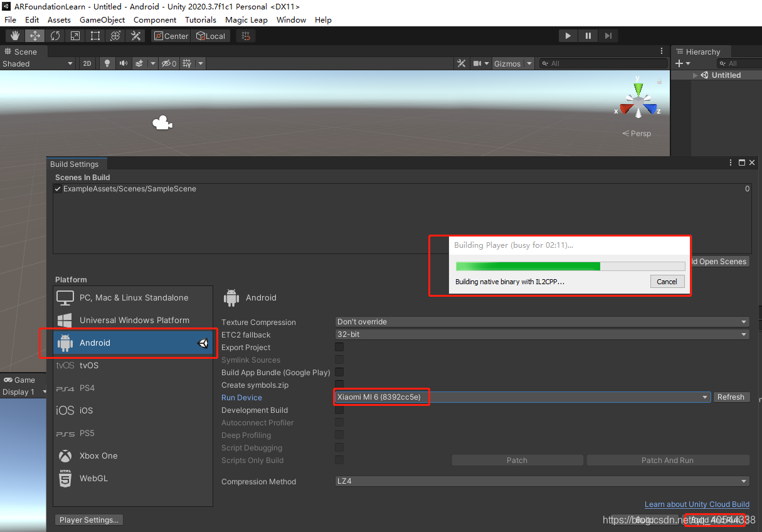Viewport: 762px width, 532px height.
Task: Open the File menu
Action: pos(10,20)
